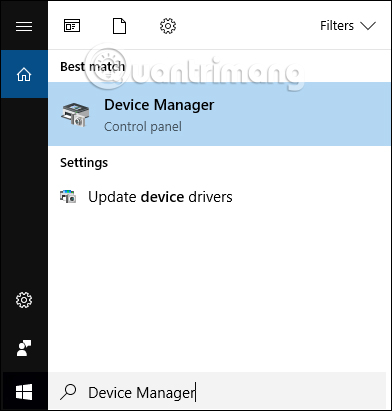Filter results by Settings gear icon
The height and width of the screenshot is (411, 392).
[x=168, y=26]
